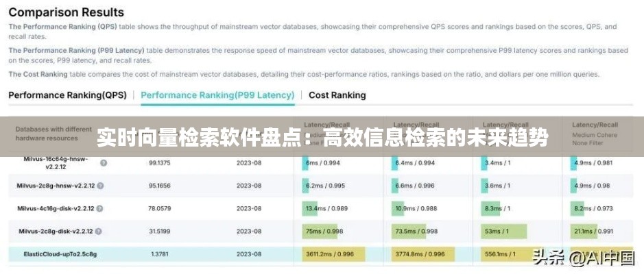
Task: Click latency cell '8.2ms / 0.973'
Action: click(593, 209)
